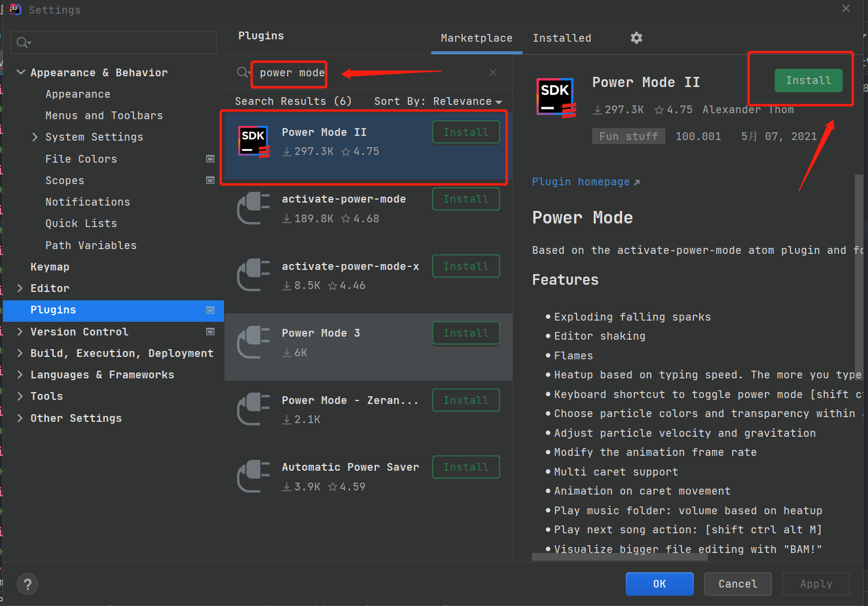Select Menus and Toolbars settings
The height and width of the screenshot is (606, 868).
104,116
